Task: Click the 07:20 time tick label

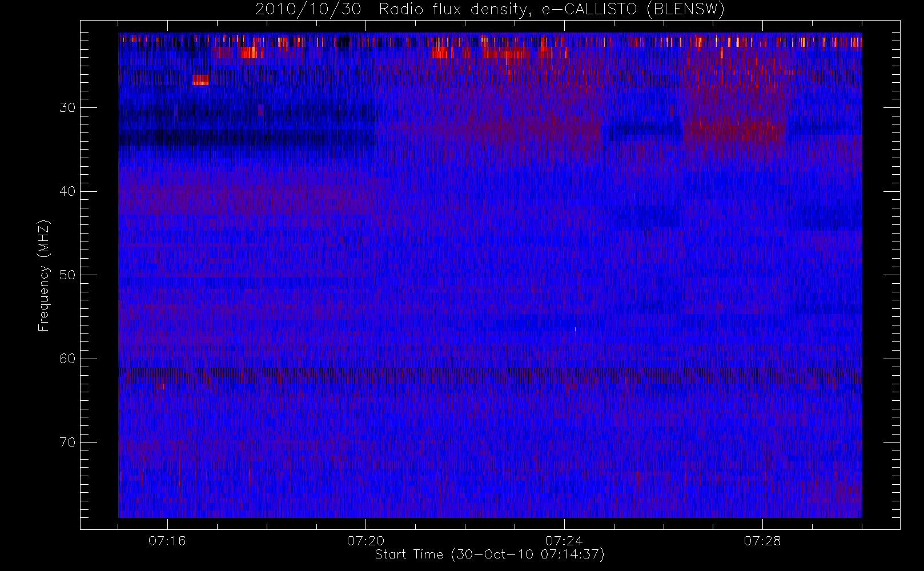Action: 365,541
